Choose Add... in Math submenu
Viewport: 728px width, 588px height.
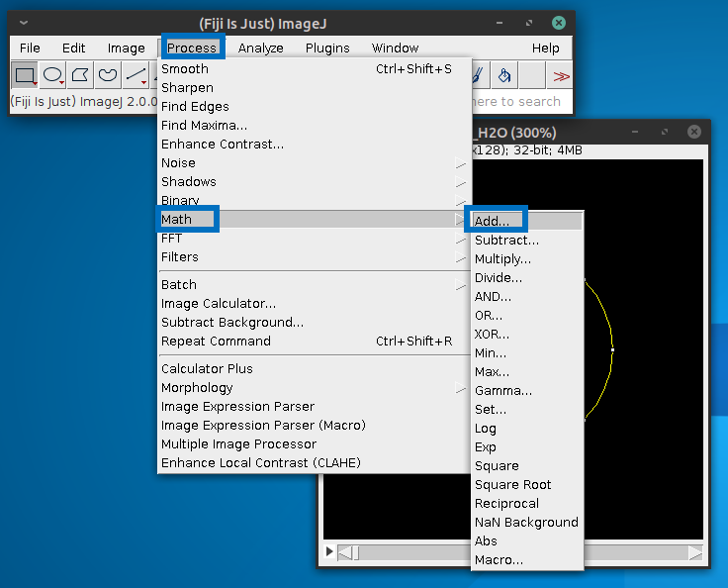[527, 221]
